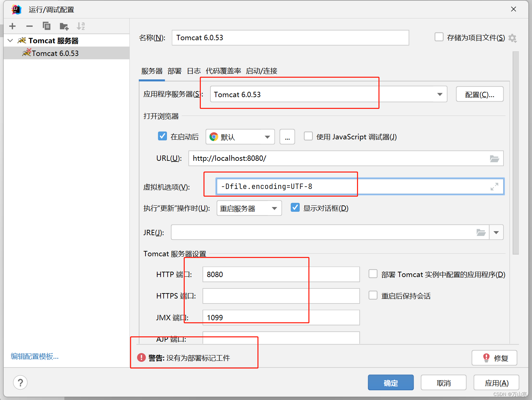Screen dimensions: 532x400
Task: Open 重启服务器 update action dropdown
Action: 249,208
